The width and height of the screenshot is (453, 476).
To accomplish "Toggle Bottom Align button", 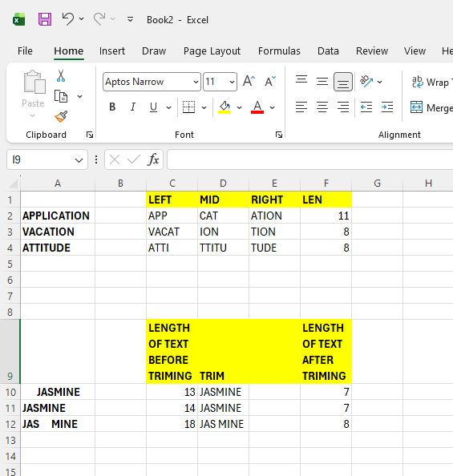I will 343,82.
